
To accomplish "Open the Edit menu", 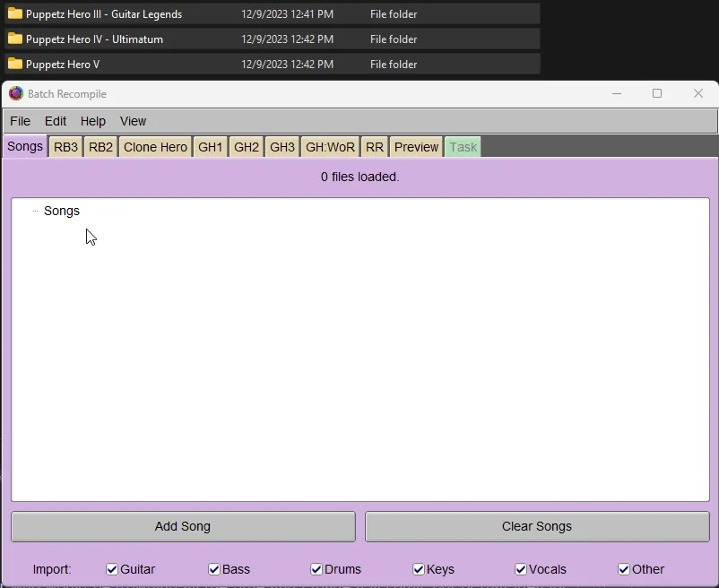I will (55, 121).
